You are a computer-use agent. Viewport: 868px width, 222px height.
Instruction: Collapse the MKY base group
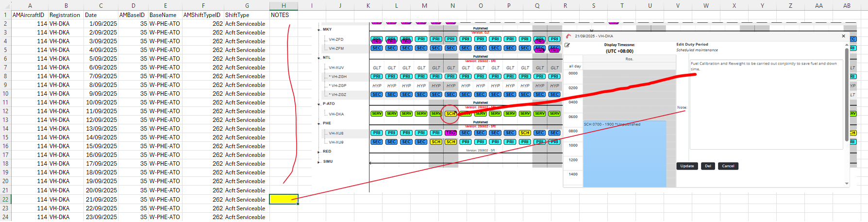[319, 30]
